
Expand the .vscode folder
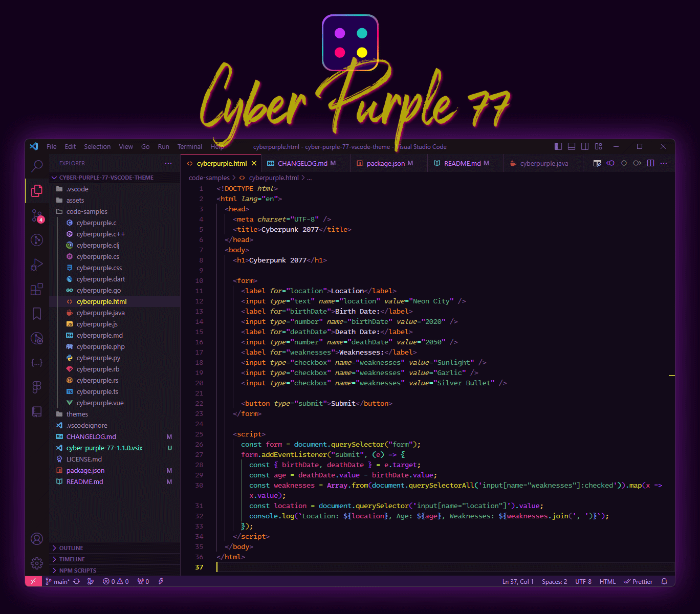pos(115,189)
